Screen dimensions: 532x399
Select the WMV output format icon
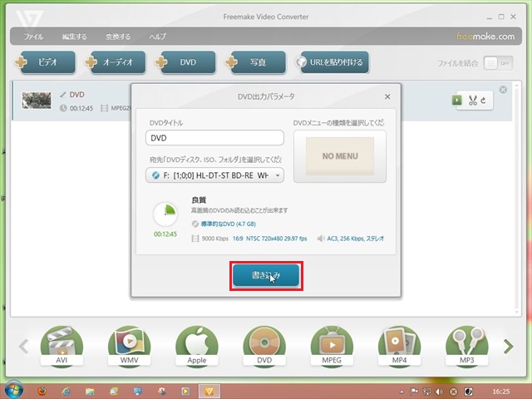130,346
